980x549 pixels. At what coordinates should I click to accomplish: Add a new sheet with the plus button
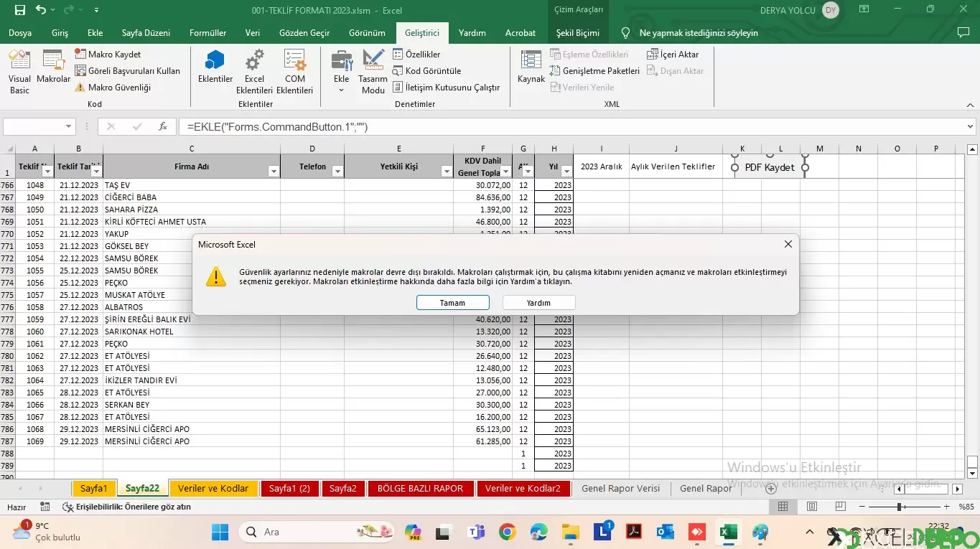(770, 489)
